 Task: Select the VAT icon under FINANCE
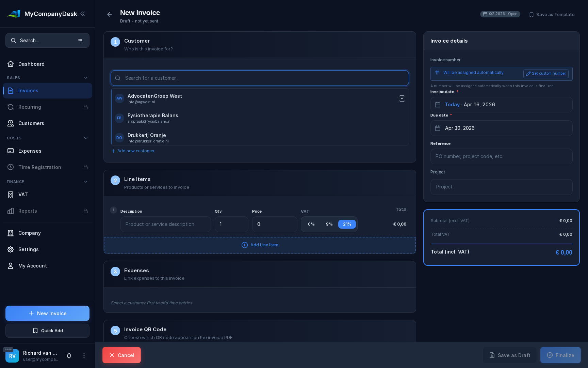[11, 195]
